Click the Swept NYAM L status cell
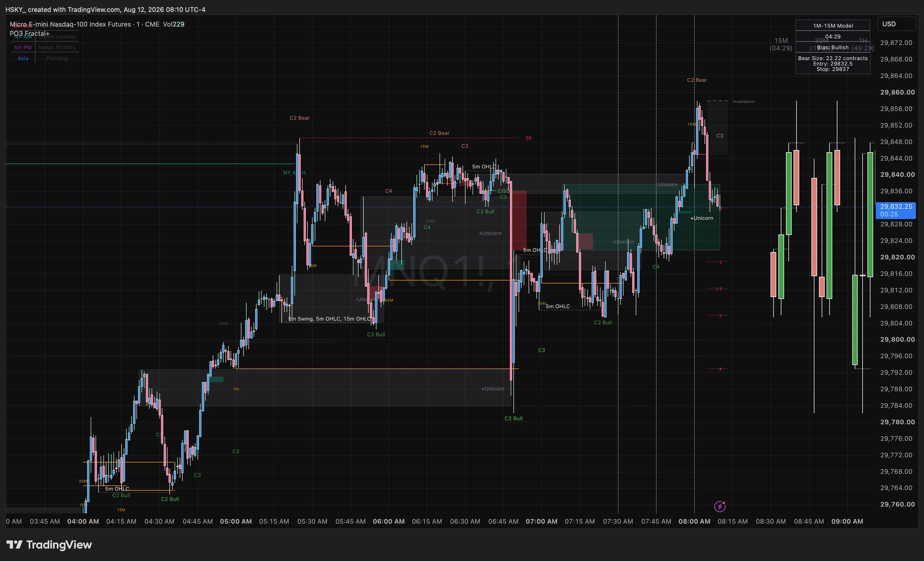This screenshot has width=924, height=561. [x=57, y=47]
